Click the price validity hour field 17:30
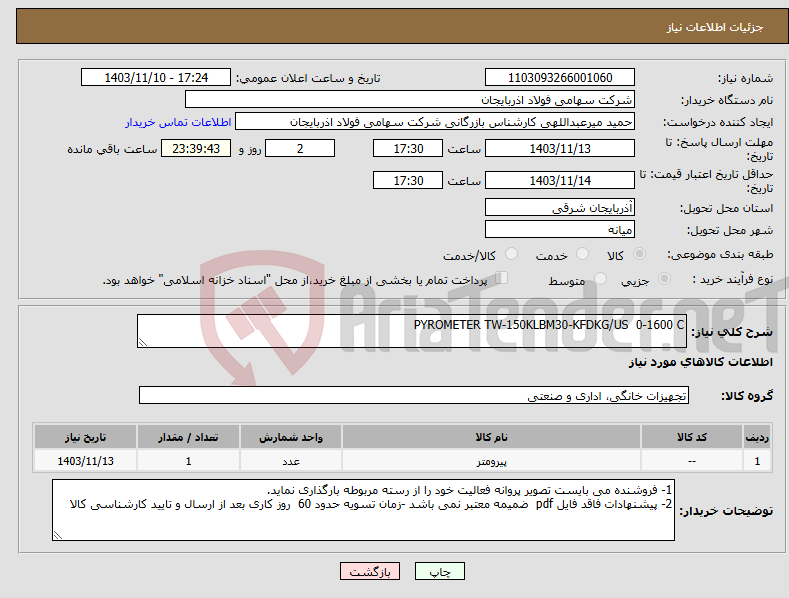This screenshot has width=789, height=598. point(408,180)
